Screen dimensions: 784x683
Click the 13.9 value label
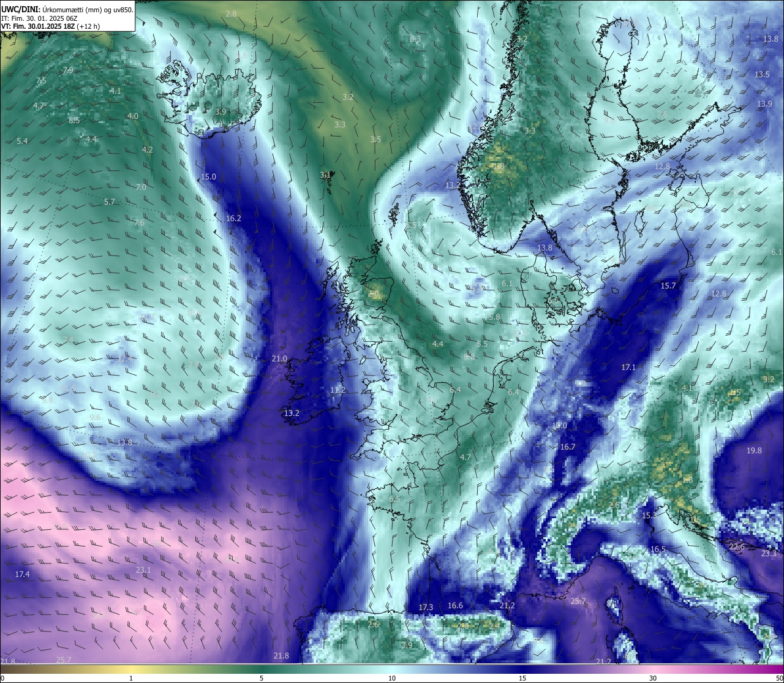[x=764, y=104]
